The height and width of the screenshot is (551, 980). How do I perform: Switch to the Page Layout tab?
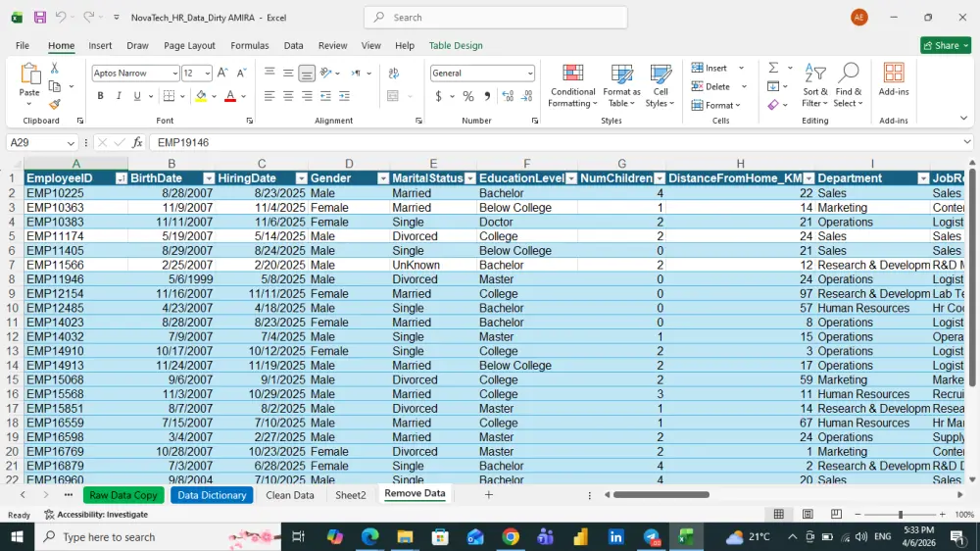189,46
